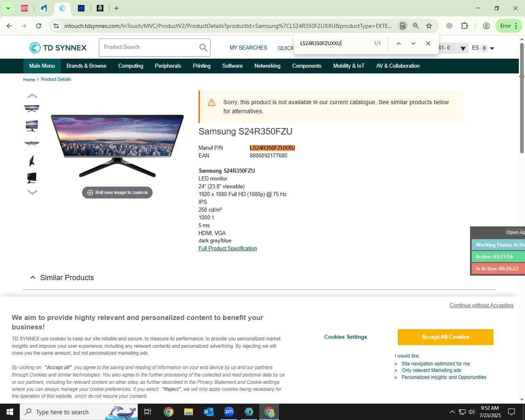Open Mobility & IoT menu

[349, 66]
